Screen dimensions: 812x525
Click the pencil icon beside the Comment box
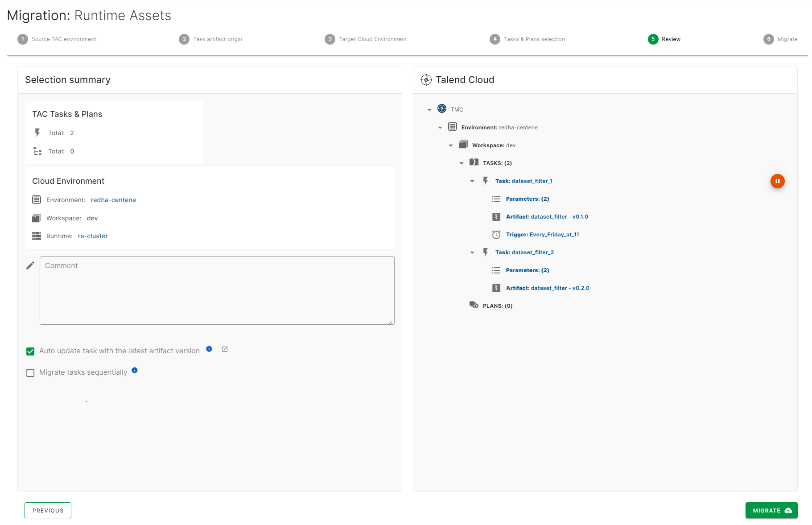coord(30,265)
